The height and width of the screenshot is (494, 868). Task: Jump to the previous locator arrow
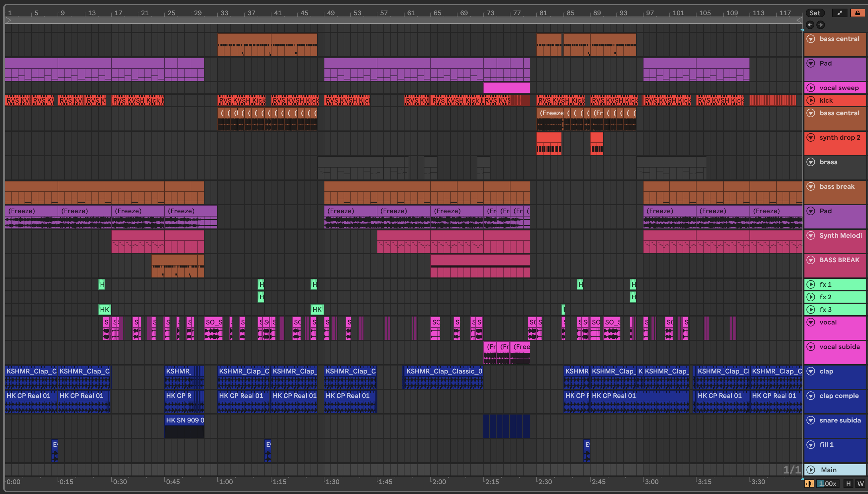[810, 25]
